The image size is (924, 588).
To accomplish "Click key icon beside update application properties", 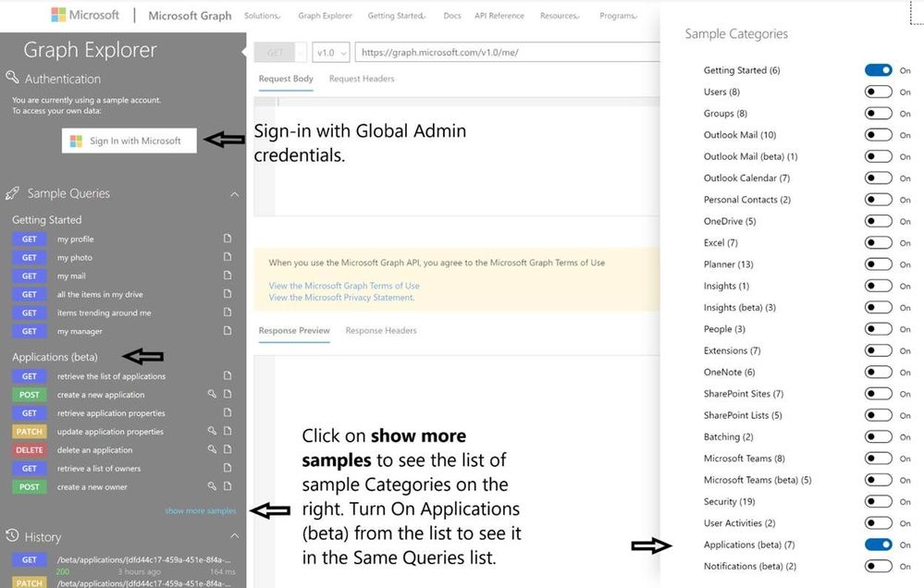I will [212, 431].
